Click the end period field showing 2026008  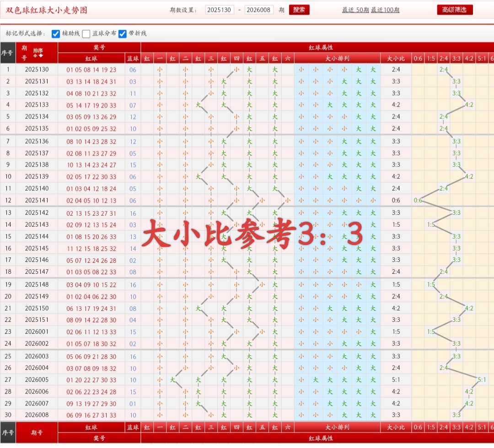(x=259, y=10)
